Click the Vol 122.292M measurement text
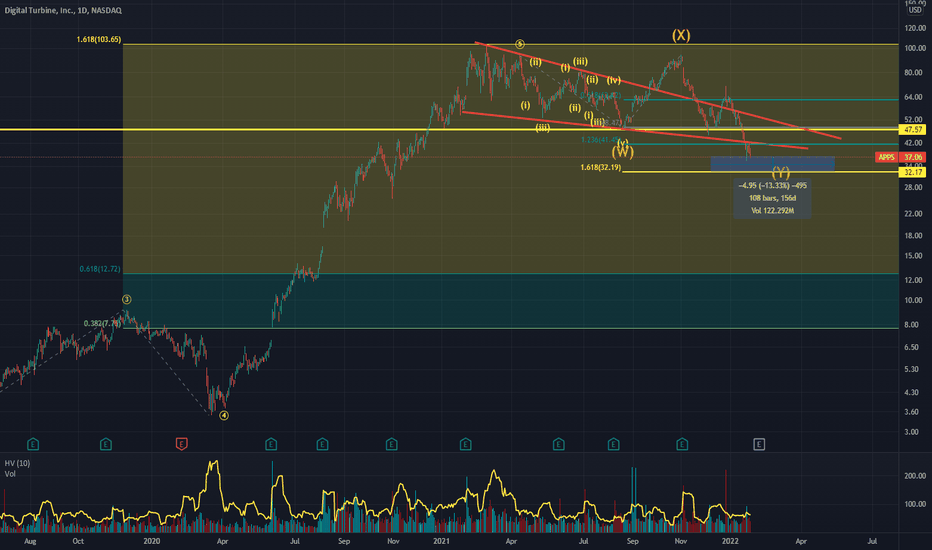This screenshot has width=932, height=550. pyautogui.click(x=772, y=210)
